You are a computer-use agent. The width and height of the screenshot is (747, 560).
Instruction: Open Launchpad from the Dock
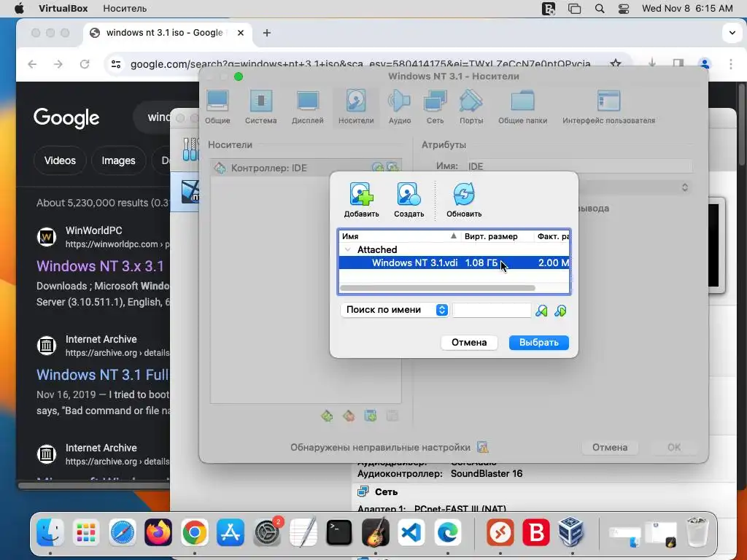click(x=86, y=532)
